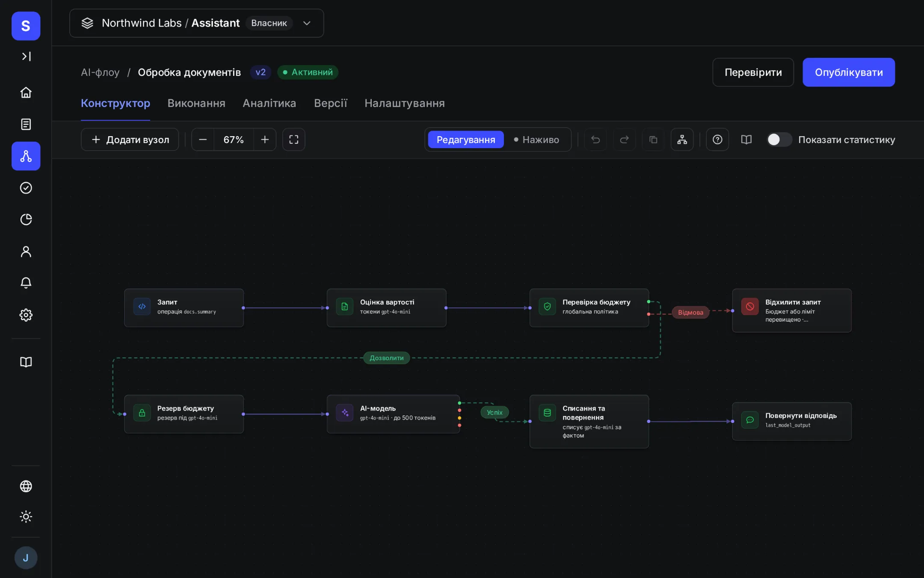Viewport: 924px width, 578px height.
Task: Click the auto-layout hierarchy icon
Action: click(x=682, y=140)
